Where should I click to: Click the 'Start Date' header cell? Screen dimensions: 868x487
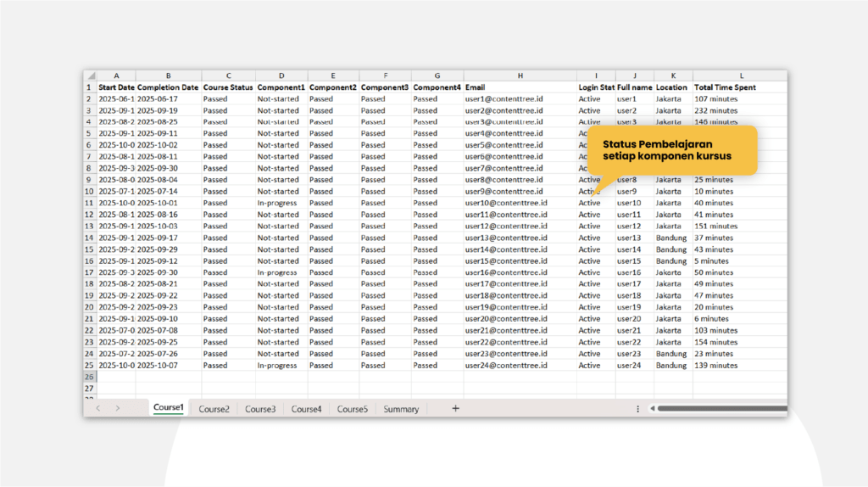(116, 87)
